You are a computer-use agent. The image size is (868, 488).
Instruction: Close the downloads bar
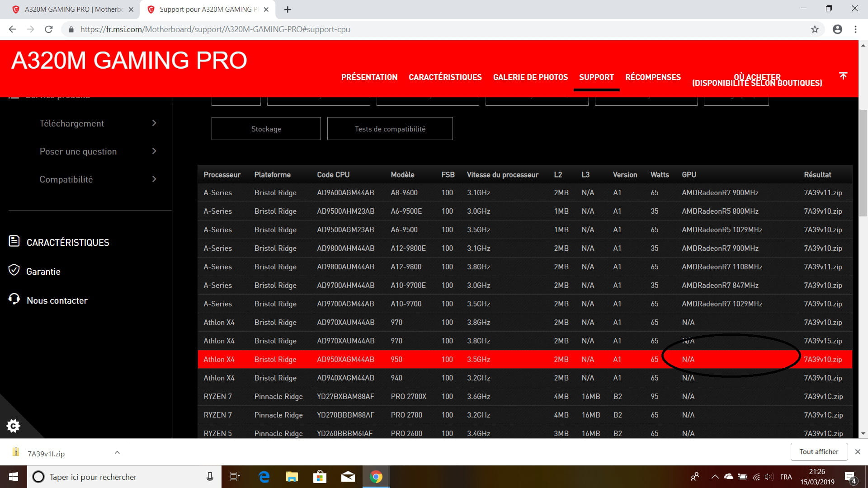pyautogui.click(x=858, y=452)
